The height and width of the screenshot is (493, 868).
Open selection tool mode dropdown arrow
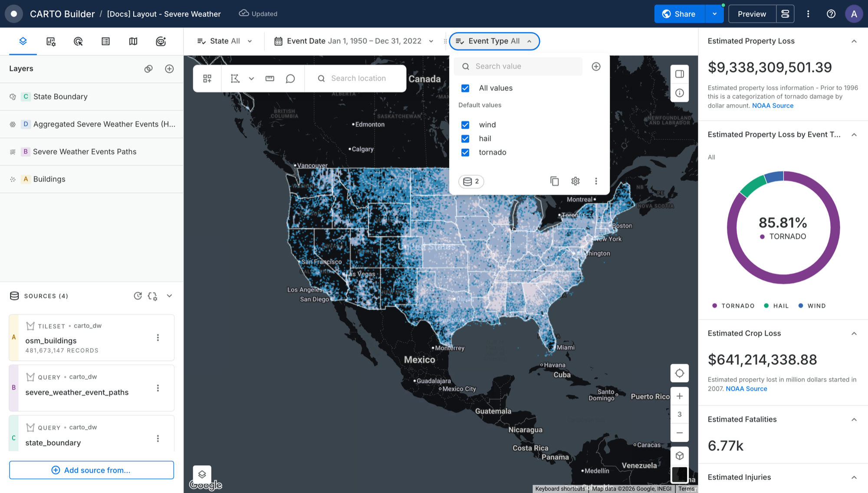click(251, 78)
